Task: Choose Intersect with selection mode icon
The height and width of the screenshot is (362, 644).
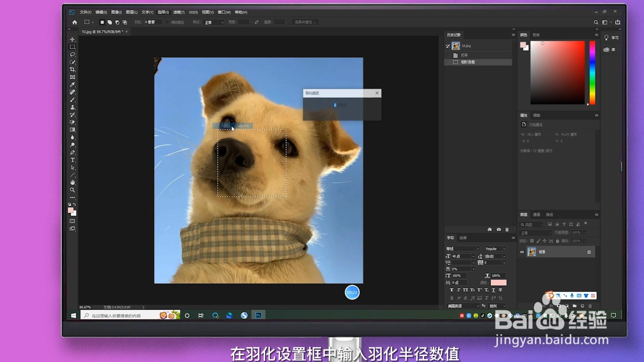Action: click(x=125, y=22)
